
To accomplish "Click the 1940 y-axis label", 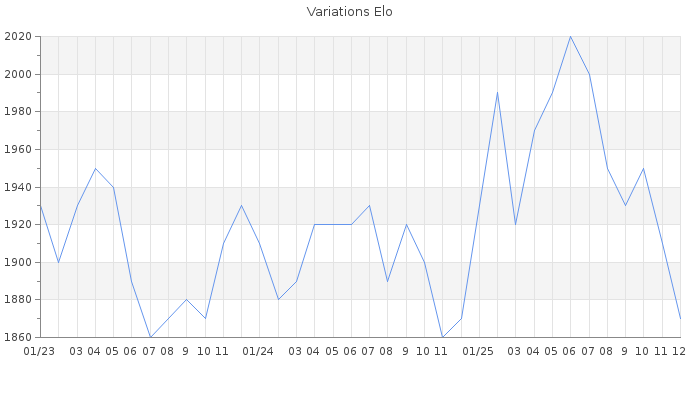I will (18, 187).
